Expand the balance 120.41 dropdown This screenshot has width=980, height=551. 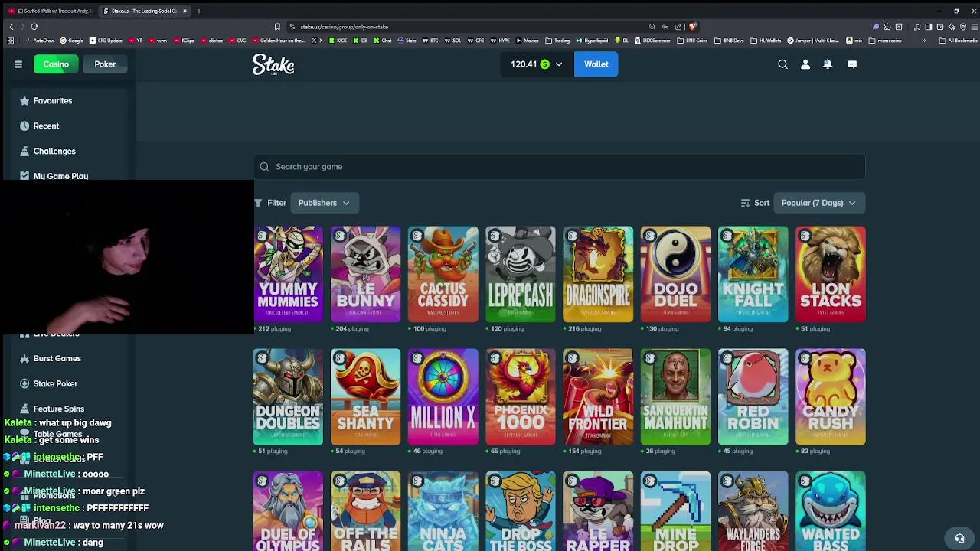(536, 64)
